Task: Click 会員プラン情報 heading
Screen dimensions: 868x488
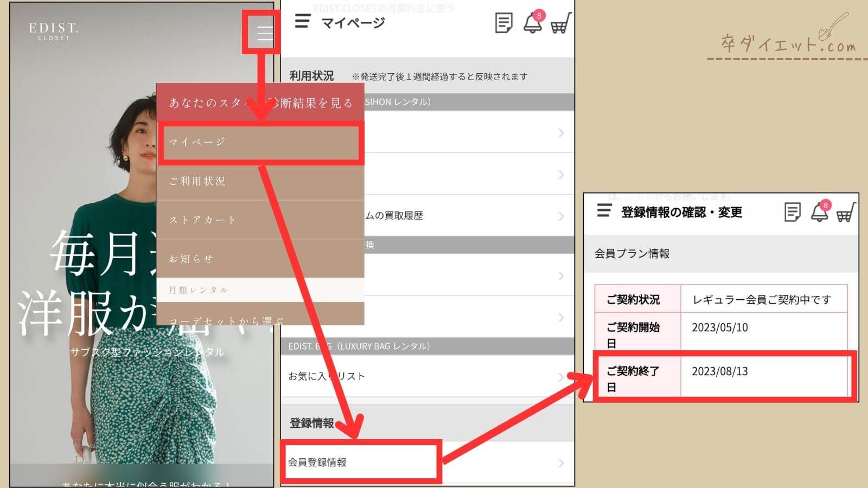Action: [x=632, y=253]
